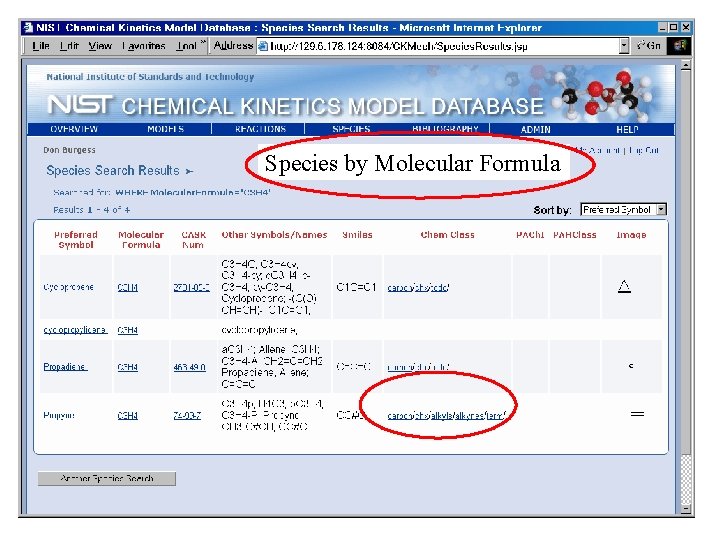The image size is (720, 540).
Task: Expand the address bar dropdown arrow
Action: 624,46
